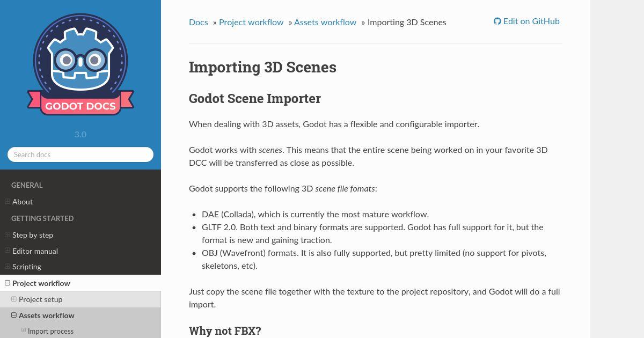
Task: Collapse the Project workflow minus icon
Action: [8, 283]
